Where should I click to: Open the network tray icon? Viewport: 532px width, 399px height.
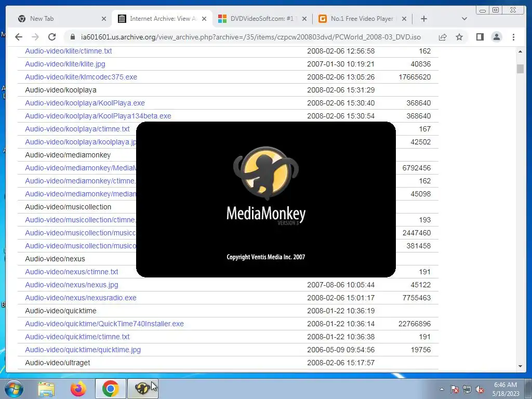(x=467, y=389)
